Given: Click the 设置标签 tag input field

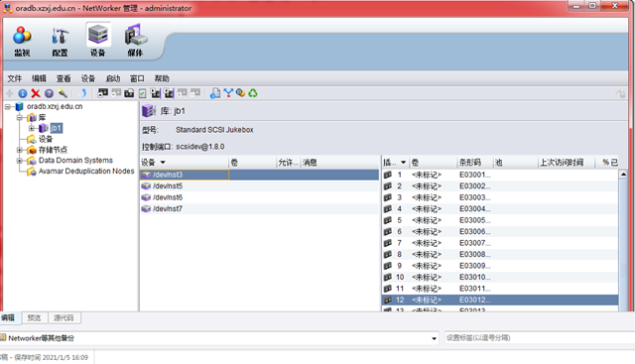Looking at the screenshot, I should tap(540, 338).
